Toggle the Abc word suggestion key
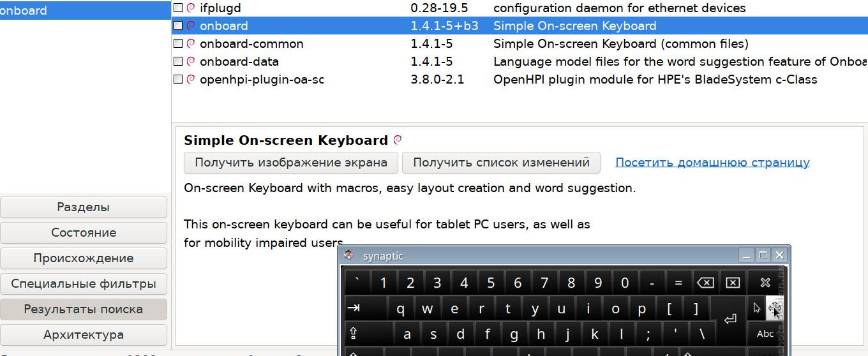 click(765, 334)
